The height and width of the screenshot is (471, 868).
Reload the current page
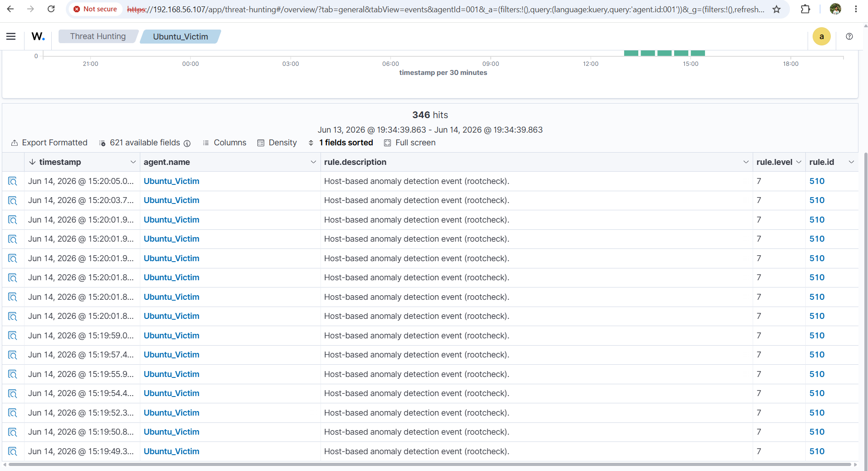[51, 9]
